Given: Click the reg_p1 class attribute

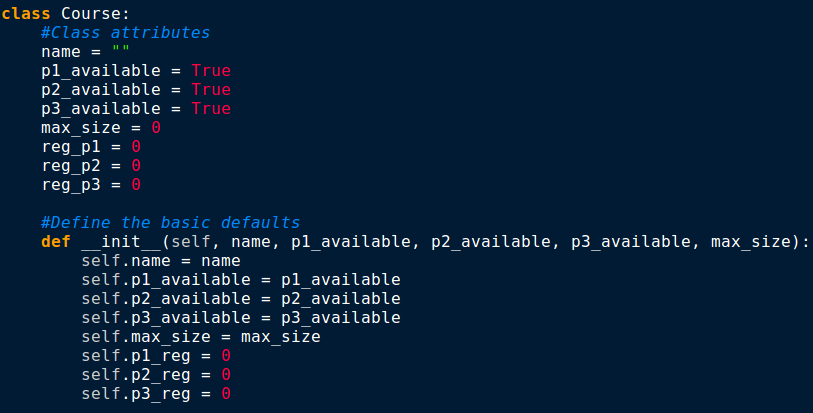Looking at the screenshot, I should (71, 147).
